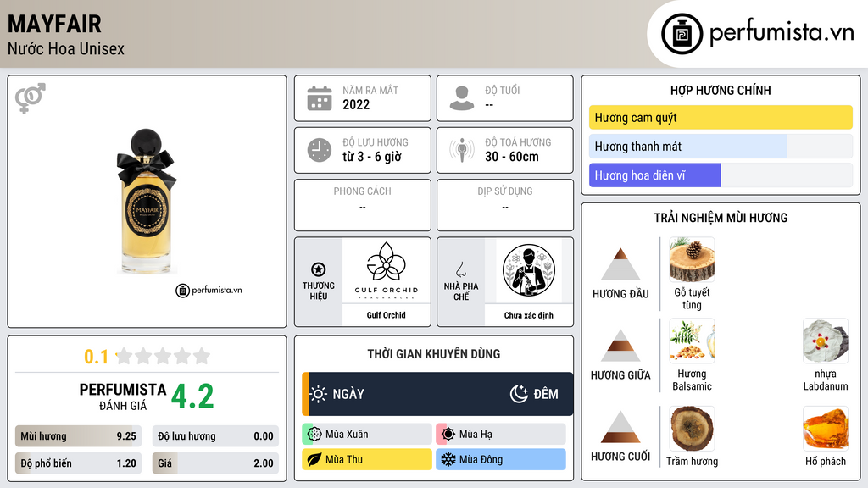Screen dimensions: 868x488
Task: Click the star rating row showing 0.1
Action: click(147, 357)
